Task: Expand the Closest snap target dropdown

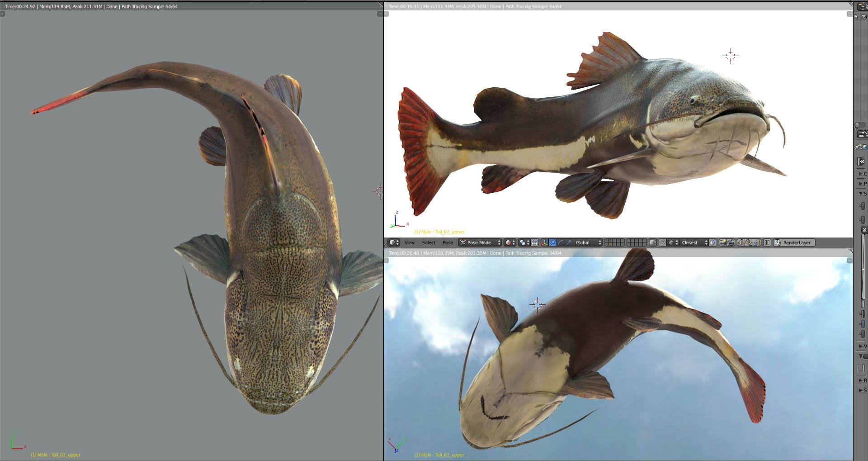Action: point(694,242)
